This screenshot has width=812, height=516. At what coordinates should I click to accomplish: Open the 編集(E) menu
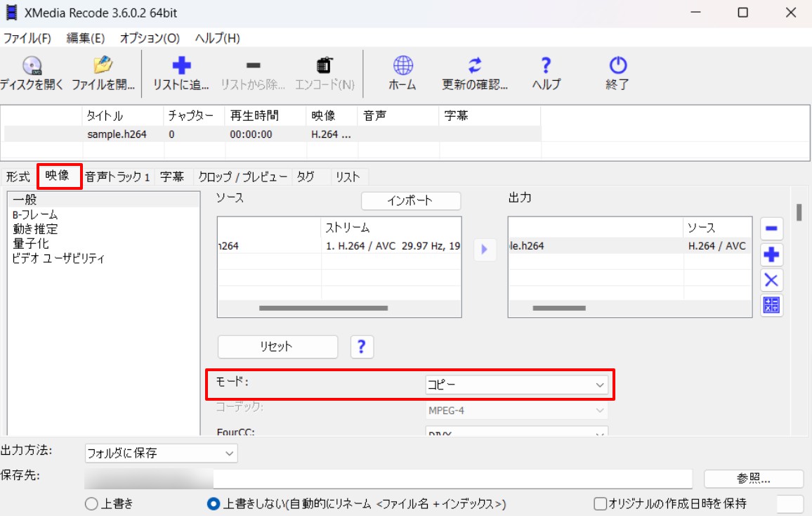pyautogui.click(x=86, y=39)
